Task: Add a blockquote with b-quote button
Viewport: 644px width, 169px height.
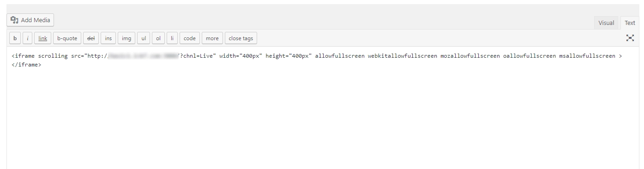Action: pyautogui.click(x=67, y=38)
